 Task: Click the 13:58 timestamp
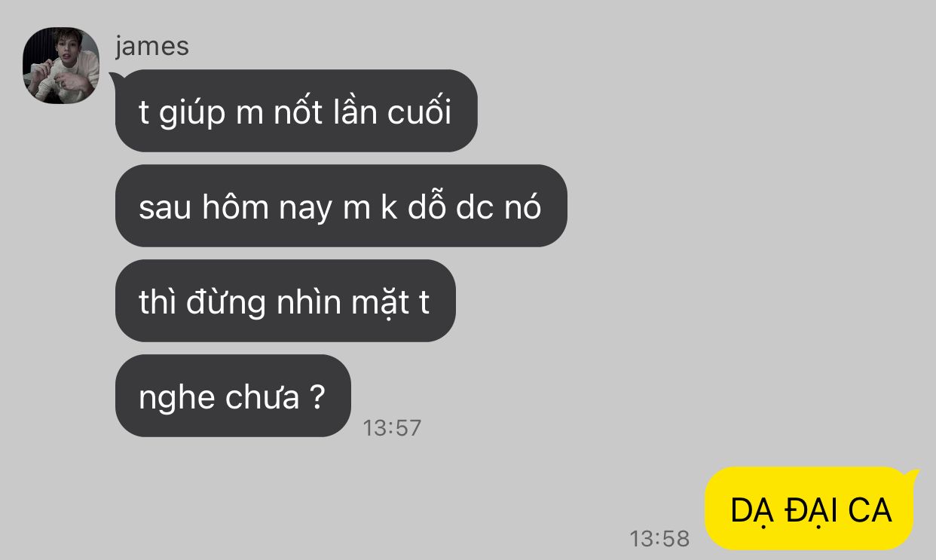click(x=659, y=538)
